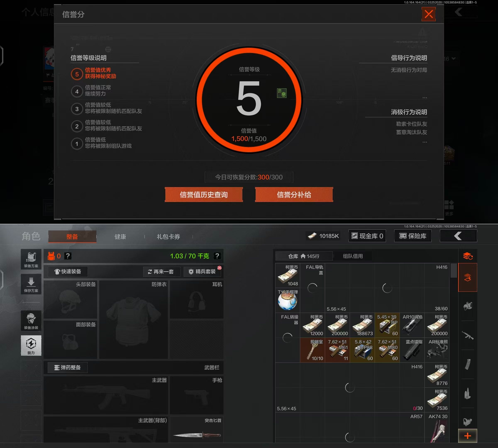The image size is (498, 448).
Task: Expand 倡导行为说明 ellipsis for more
Action: click(x=424, y=98)
